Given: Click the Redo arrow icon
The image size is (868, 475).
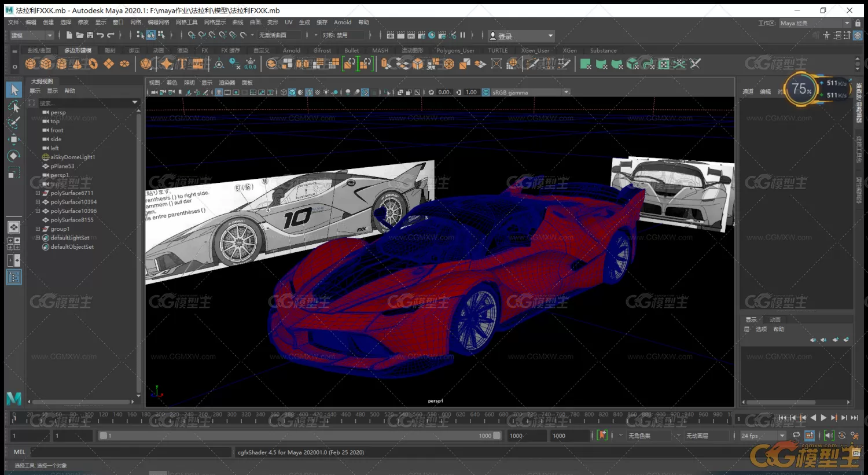Looking at the screenshot, I should point(111,36).
